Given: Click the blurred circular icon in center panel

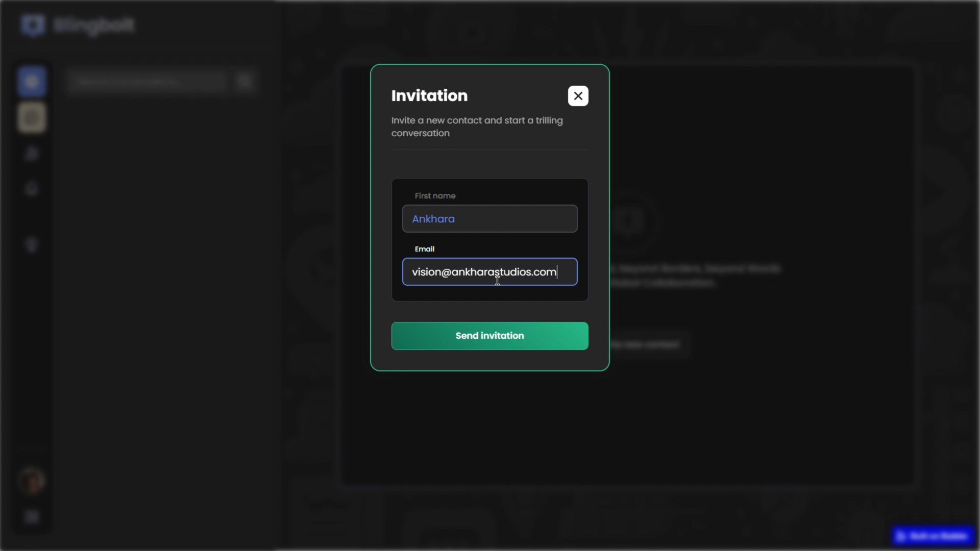Looking at the screenshot, I should tap(629, 221).
